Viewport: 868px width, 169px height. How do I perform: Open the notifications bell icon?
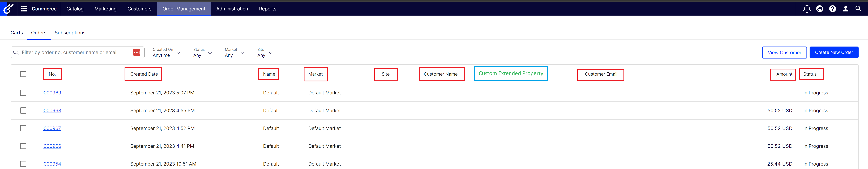(x=807, y=9)
